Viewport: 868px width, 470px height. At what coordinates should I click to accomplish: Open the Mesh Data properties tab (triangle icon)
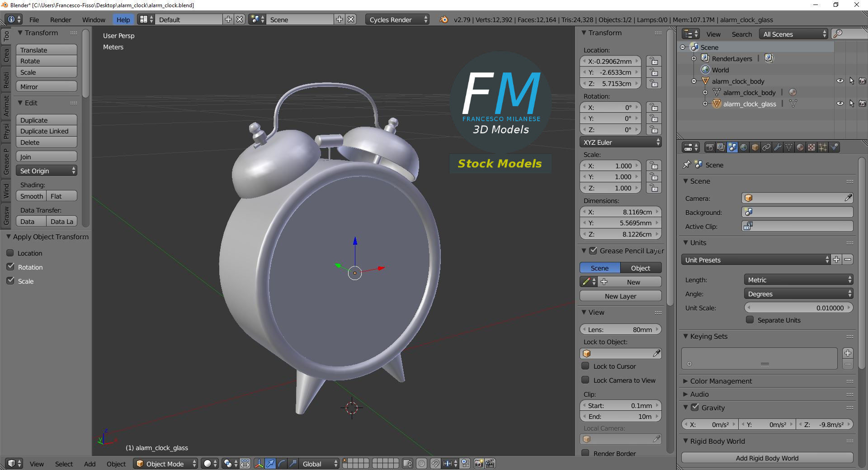[789, 147]
